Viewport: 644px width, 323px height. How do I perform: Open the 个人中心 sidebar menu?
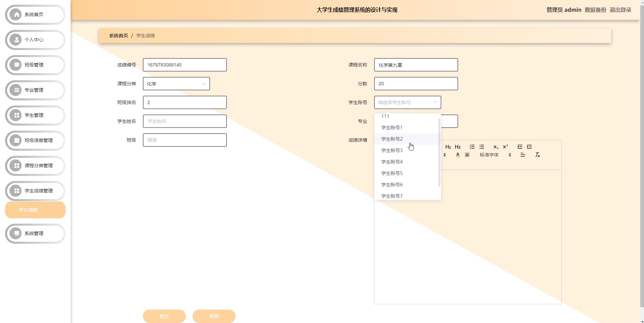click(x=35, y=40)
